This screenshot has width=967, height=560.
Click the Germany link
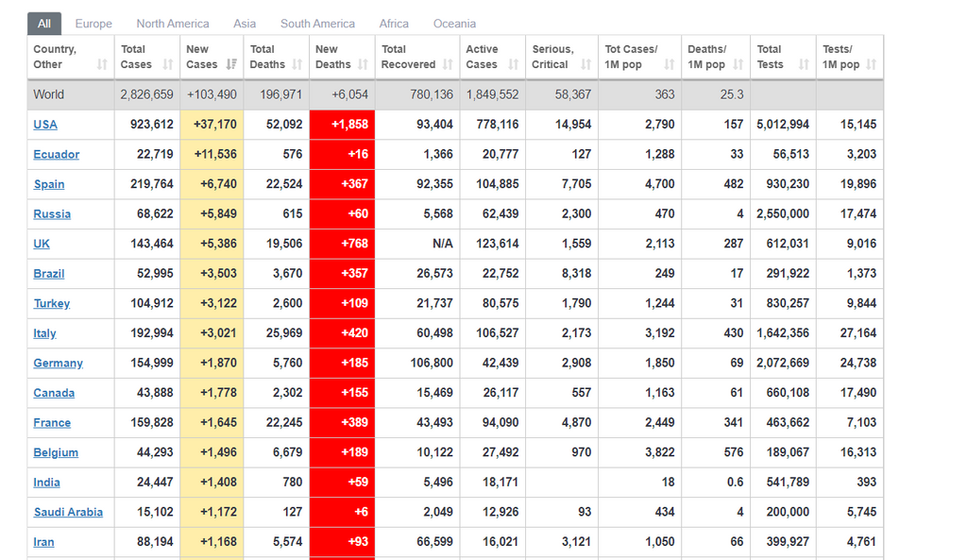tap(58, 364)
